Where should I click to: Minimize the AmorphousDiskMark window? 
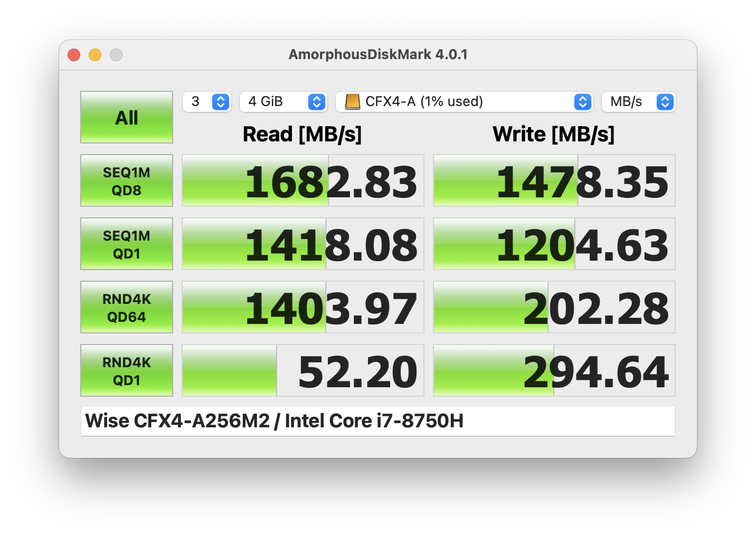(x=95, y=55)
